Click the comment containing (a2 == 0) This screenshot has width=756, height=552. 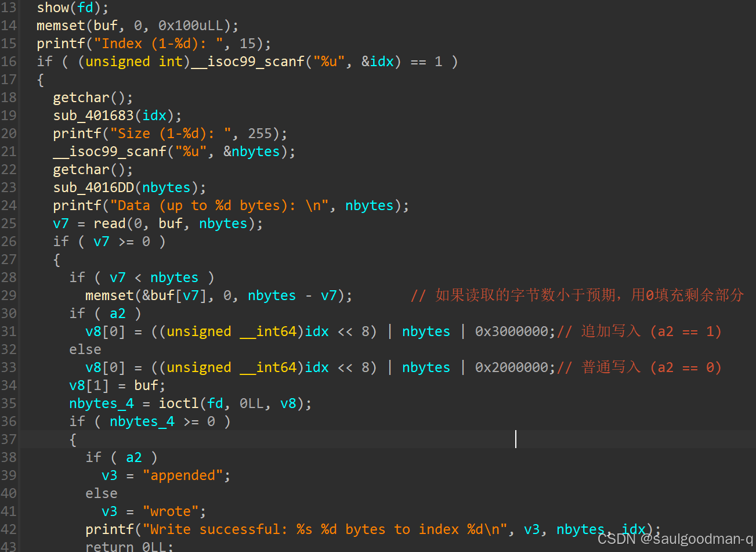[639, 367]
